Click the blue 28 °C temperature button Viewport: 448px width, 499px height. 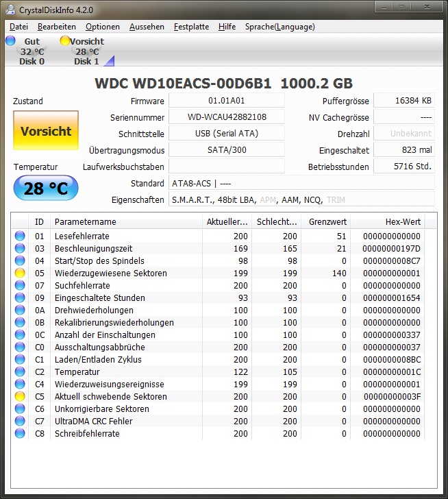(x=46, y=188)
